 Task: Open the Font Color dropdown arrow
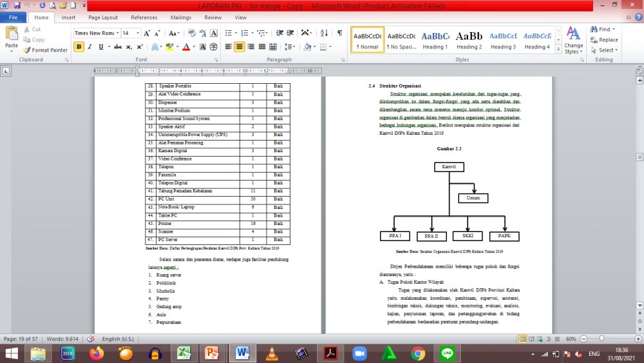[194, 47]
